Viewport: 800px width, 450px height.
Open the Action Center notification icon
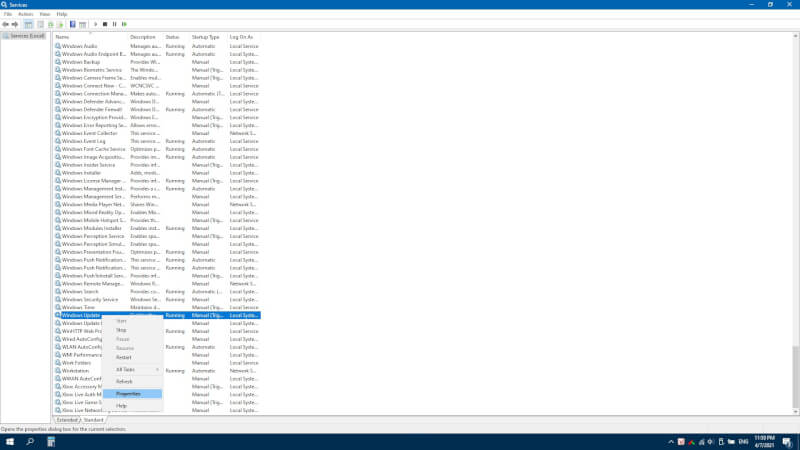pos(787,442)
